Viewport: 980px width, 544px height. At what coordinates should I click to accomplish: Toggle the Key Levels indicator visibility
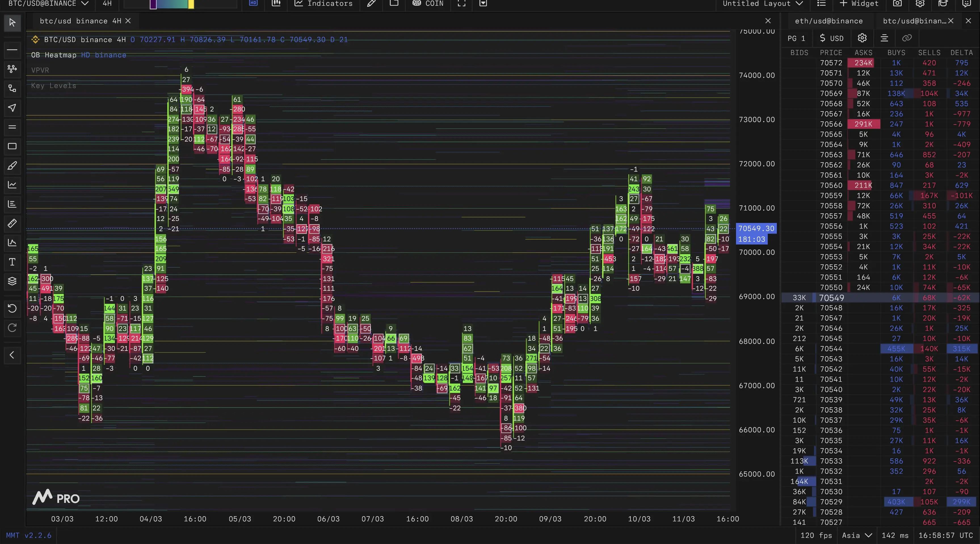point(54,86)
